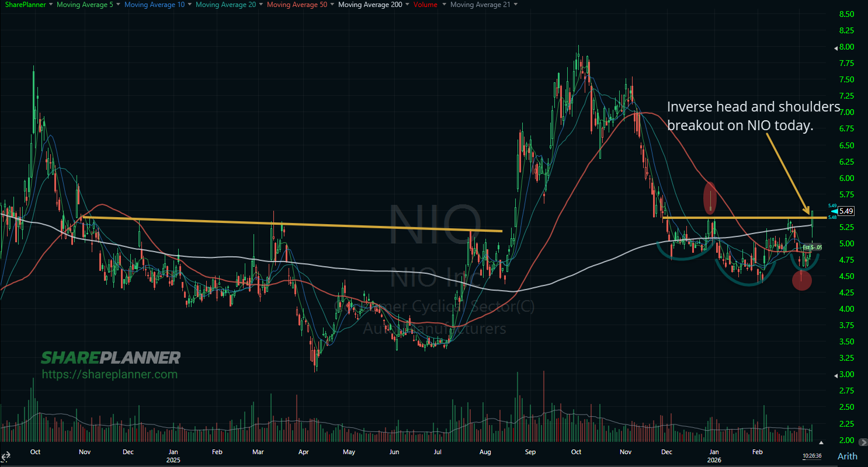Open the SharePlanner menu at top left
Viewport: 868px width, 467px height.
click(x=26, y=5)
